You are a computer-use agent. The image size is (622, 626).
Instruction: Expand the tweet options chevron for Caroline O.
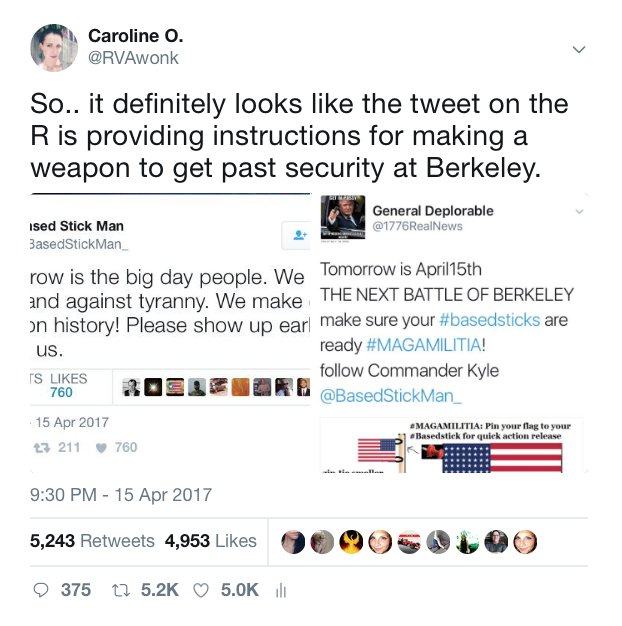[x=579, y=50]
